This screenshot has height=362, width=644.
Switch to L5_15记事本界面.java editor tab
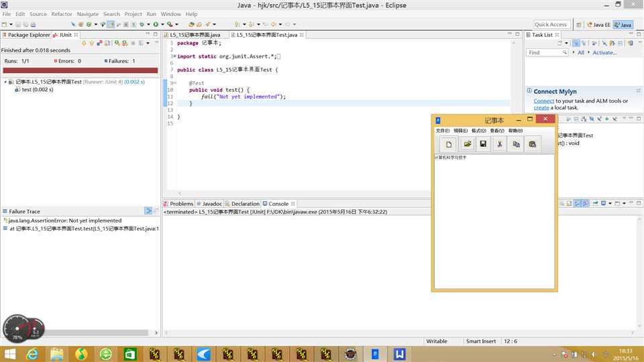tap(195, 35)
